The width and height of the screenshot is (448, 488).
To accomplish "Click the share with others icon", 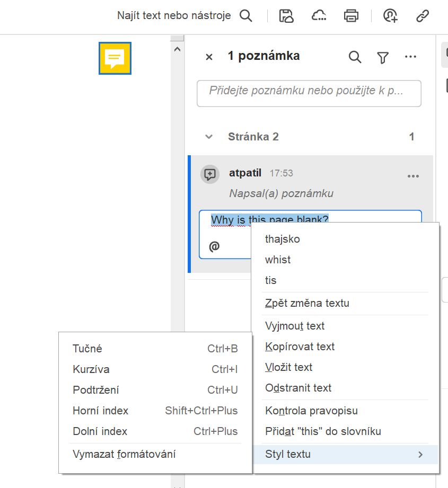I will coord(389,16).
